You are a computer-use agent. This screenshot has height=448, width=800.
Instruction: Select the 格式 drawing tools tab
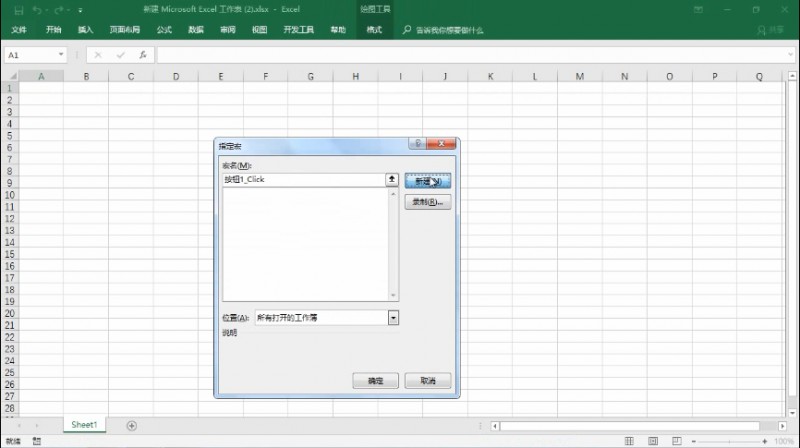[374, 30]
